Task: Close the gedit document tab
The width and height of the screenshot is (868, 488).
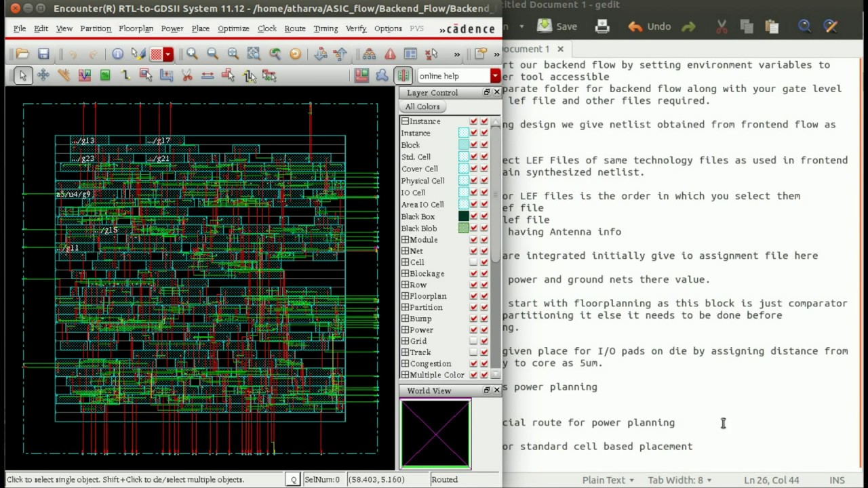Action: pyautogui.click(x=560, y=49)
